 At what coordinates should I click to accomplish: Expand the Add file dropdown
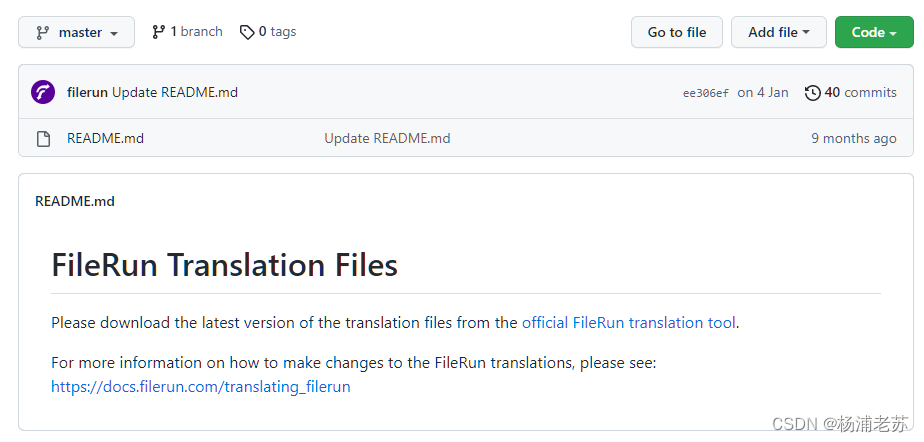coord(779,32)
